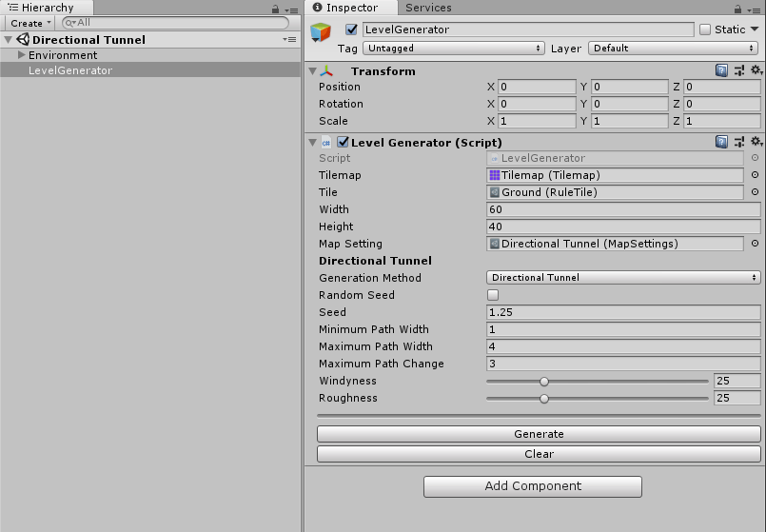
Task: Click the object picker for Map Setting
Action: point(755,244)
